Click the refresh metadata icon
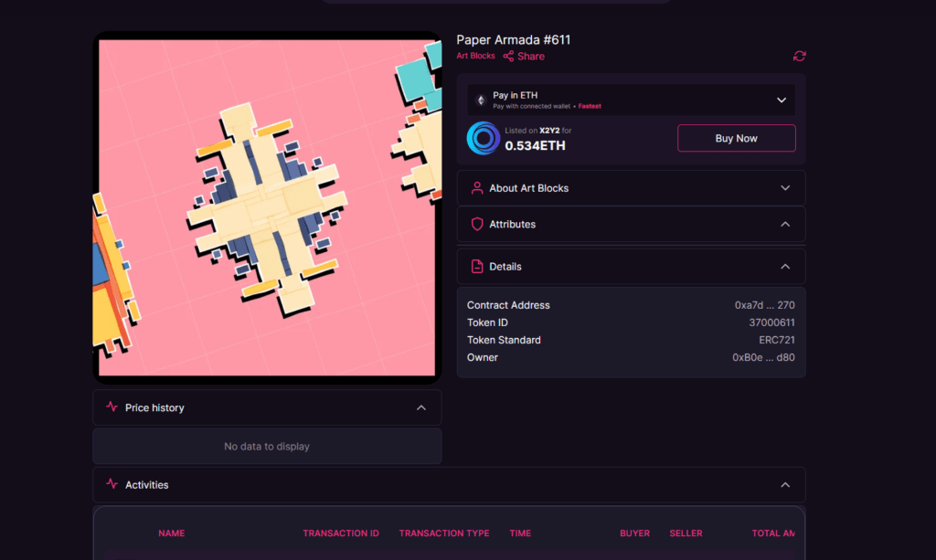The image size is (936, 560). [799, 57]
